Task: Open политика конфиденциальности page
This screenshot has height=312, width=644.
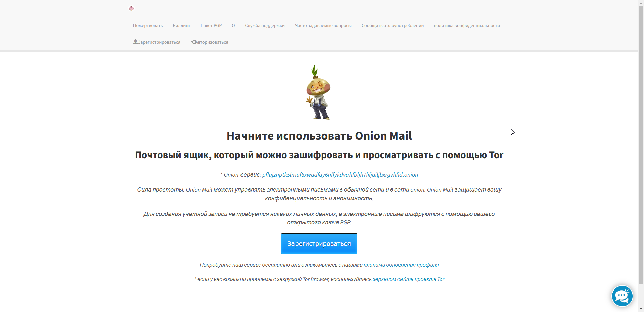Action: [x=467, y=25]
